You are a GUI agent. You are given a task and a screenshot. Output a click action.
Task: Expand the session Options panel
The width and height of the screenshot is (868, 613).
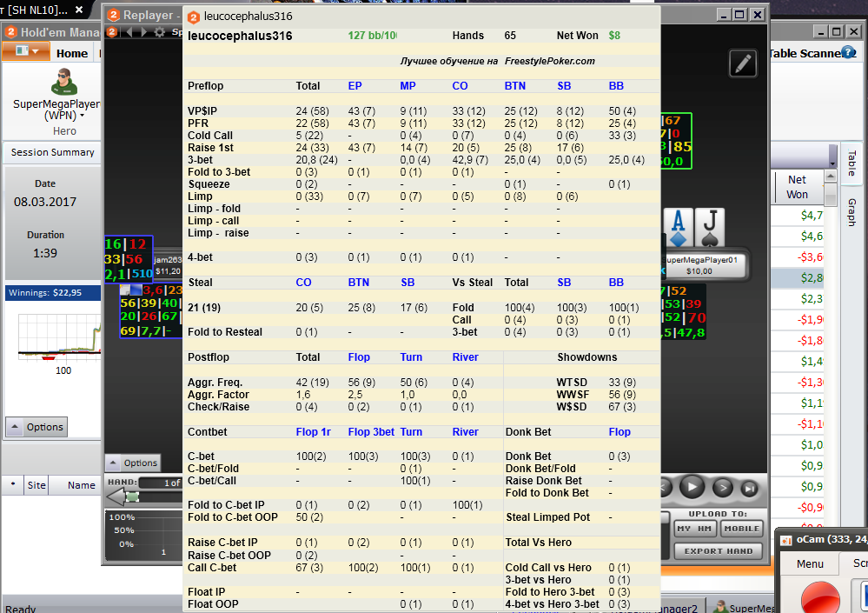(x=36, y=427)
